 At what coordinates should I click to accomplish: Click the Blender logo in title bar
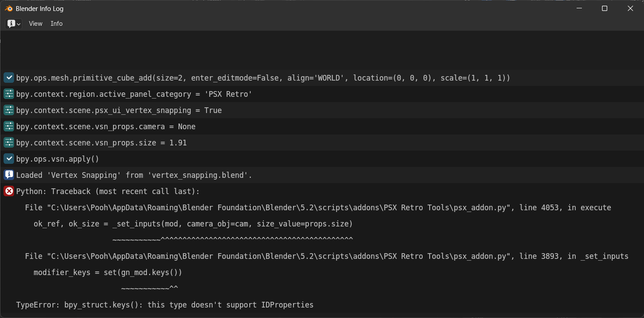pos(9,8)
